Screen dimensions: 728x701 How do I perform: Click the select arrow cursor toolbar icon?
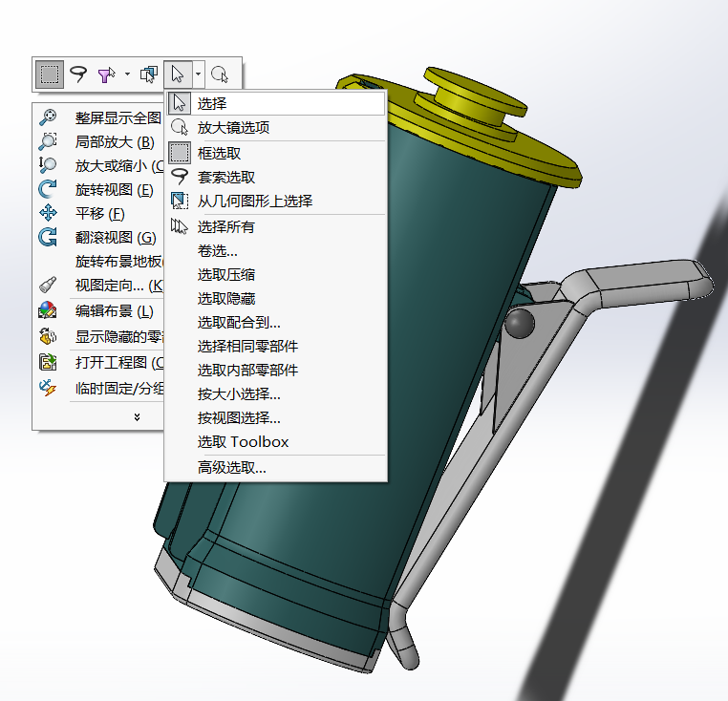(x=178, y=74)
